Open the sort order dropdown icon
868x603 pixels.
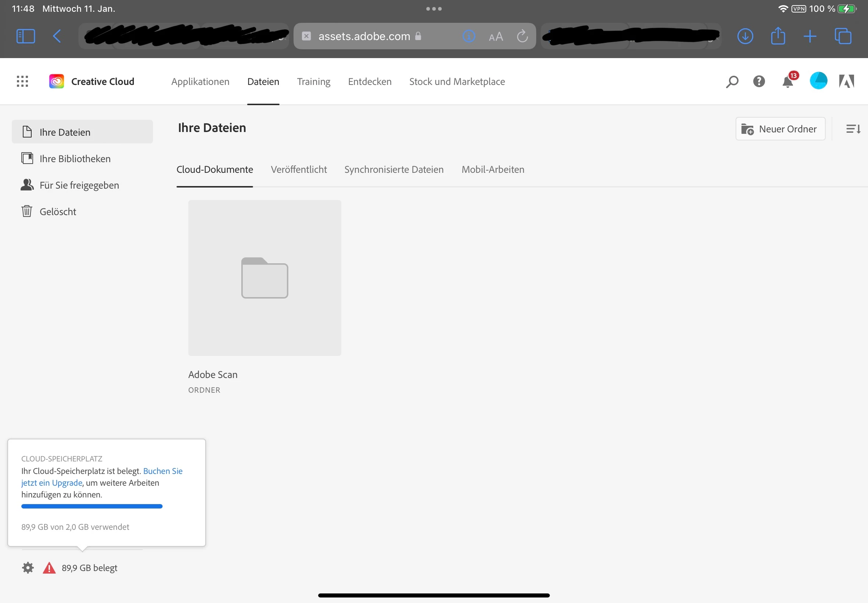coord(853,129)
